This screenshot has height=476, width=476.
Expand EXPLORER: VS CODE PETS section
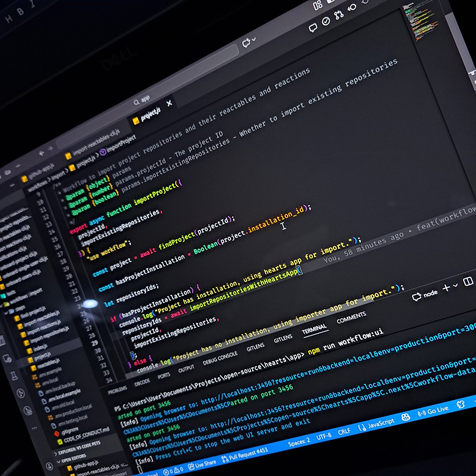point(78,447)
